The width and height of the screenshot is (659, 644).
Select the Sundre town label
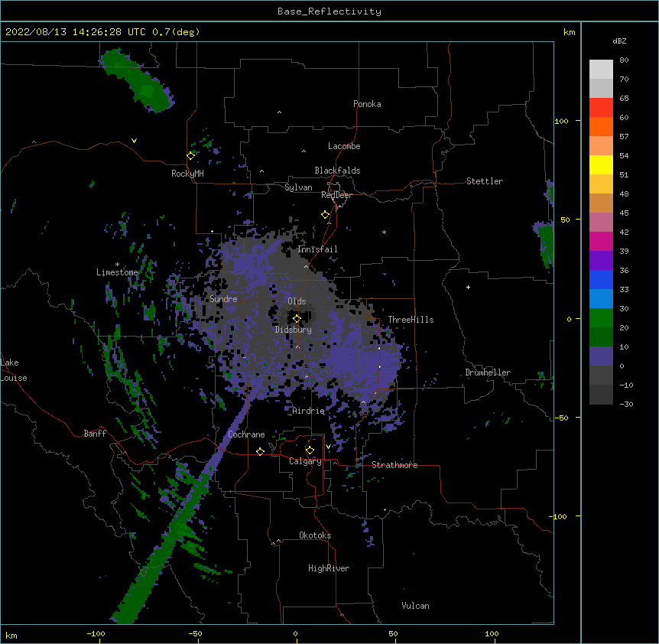223,299
